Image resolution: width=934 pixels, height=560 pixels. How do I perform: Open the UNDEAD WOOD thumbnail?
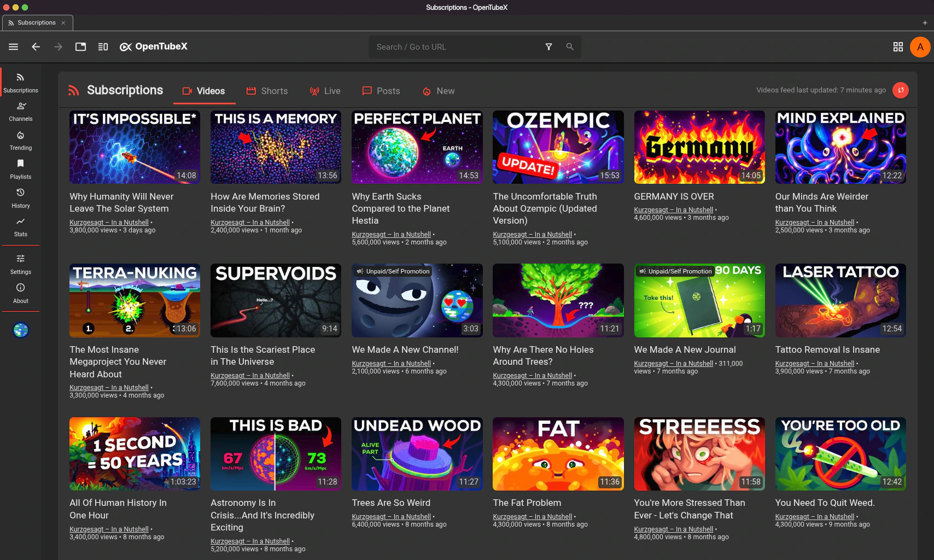tap(417, 454)
